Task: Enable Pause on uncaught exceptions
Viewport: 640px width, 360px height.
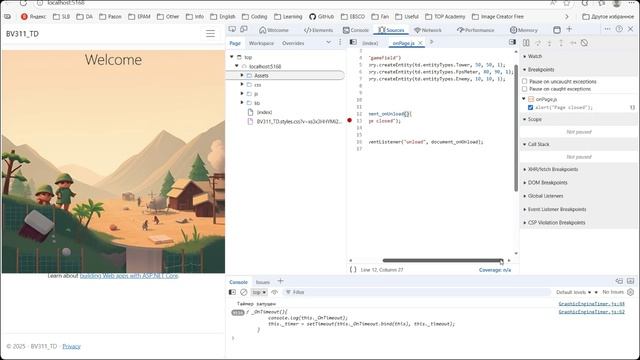Action: tap(525, 82)
